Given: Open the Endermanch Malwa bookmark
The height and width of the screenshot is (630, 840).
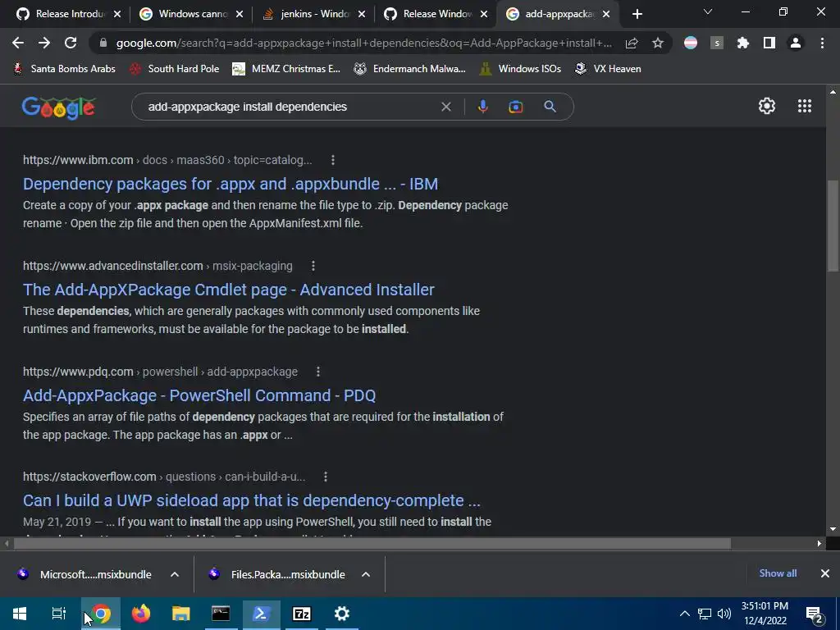Looking at the screenshot, I should point(410,69).
